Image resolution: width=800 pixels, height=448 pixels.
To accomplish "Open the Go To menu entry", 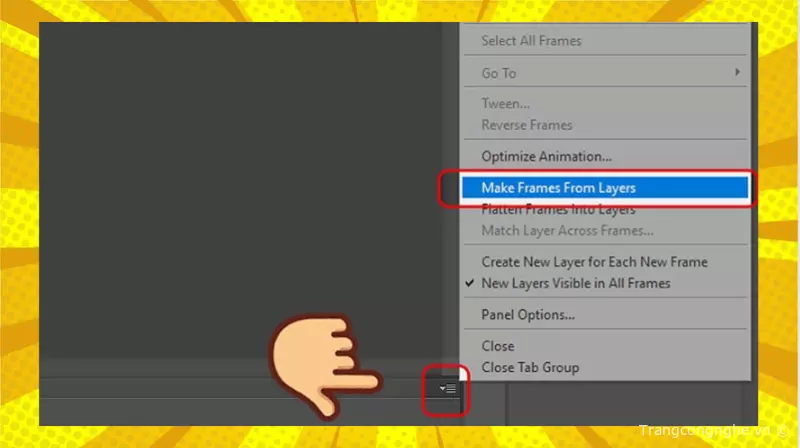I will (x=499, y=73).
